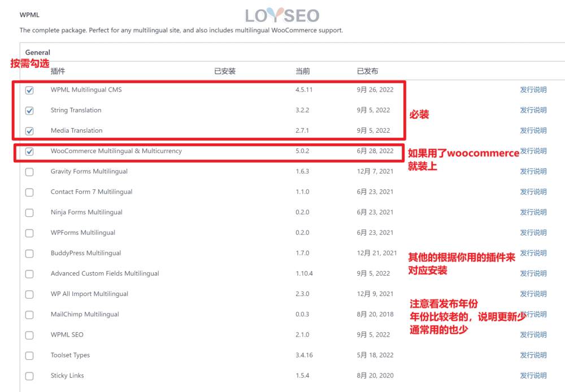
Task: Click version number 5.0.2
Action: point(302,151)
